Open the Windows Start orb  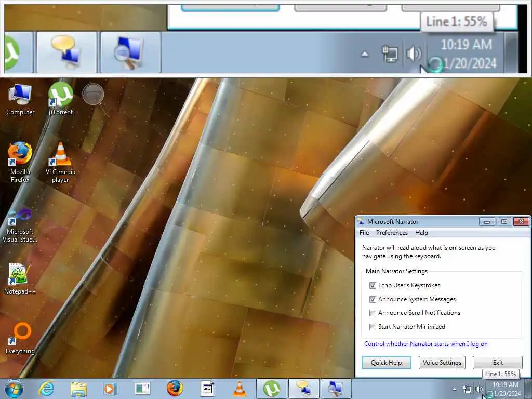pyautogui.click(x=14, y=389)
